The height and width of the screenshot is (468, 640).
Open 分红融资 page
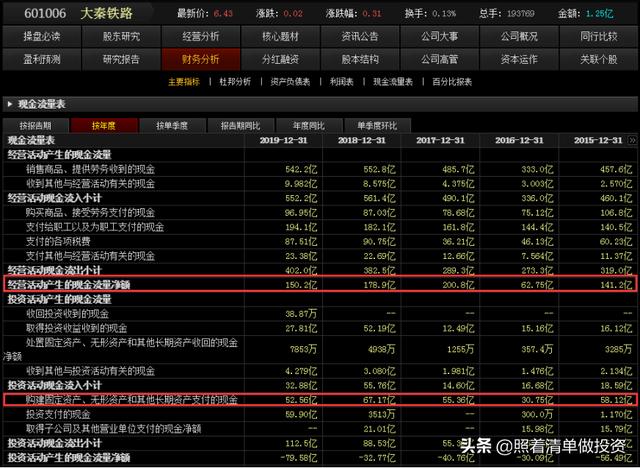tap(280, 60)
